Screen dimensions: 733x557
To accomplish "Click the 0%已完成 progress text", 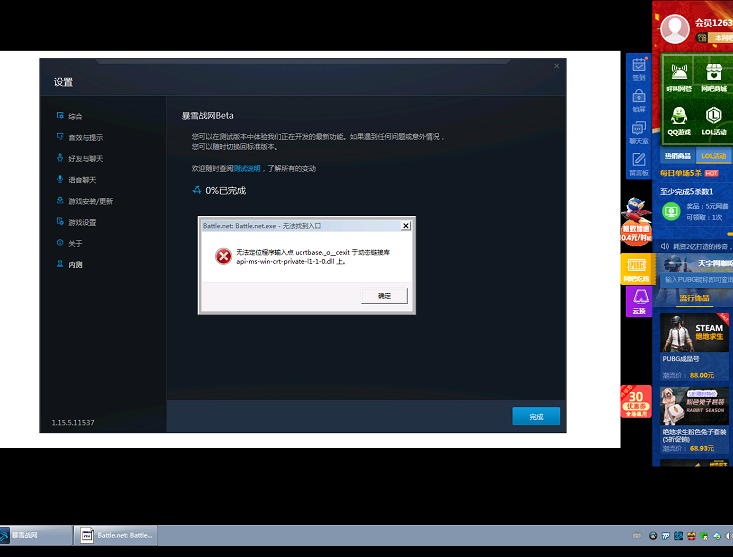I will click(226, 191).
